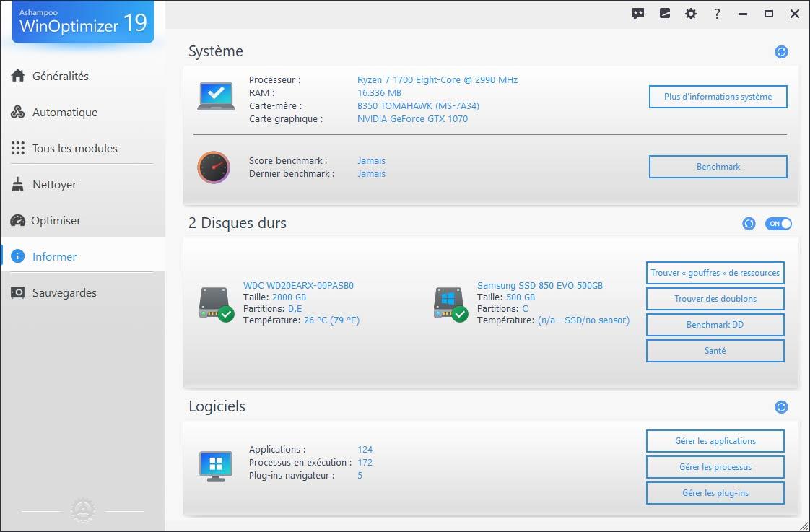Select the Samsung SSD drive icon
Screen dimensions: 810x532
[450, 305]
